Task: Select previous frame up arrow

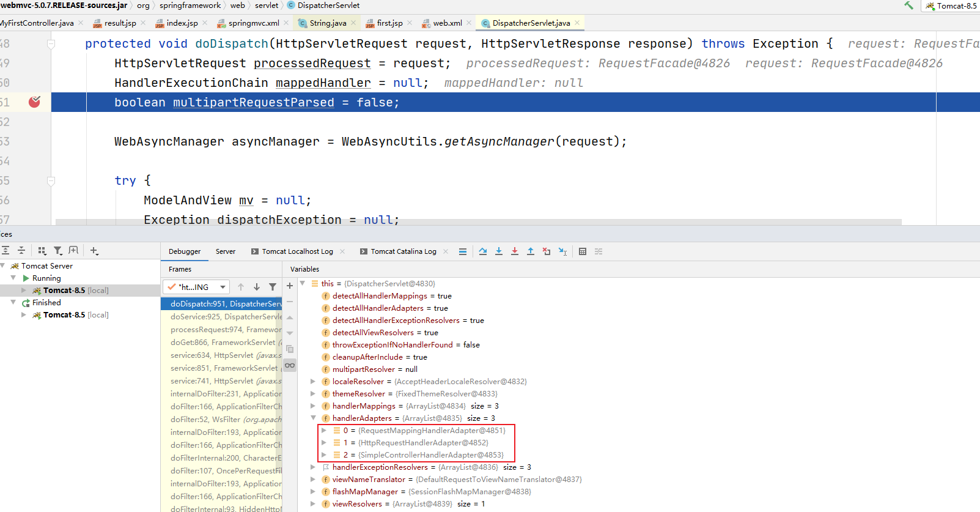Action: [241, 287]
